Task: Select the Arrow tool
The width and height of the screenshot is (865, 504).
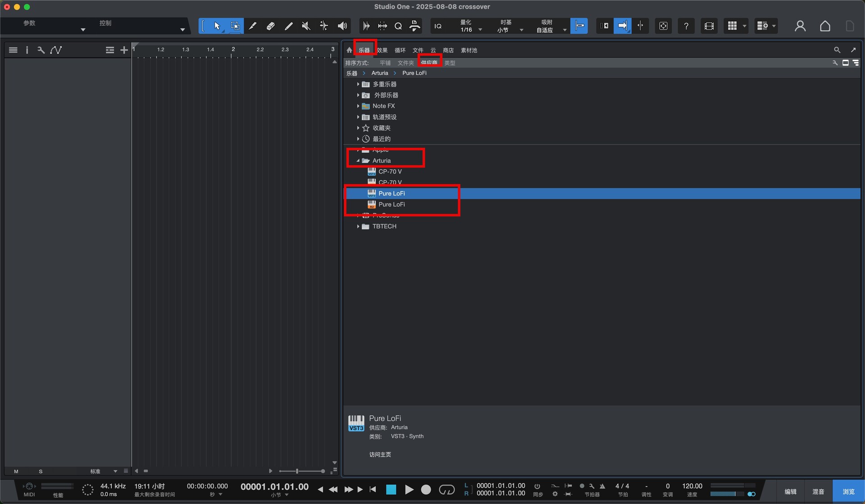Action: coord(217,26)
